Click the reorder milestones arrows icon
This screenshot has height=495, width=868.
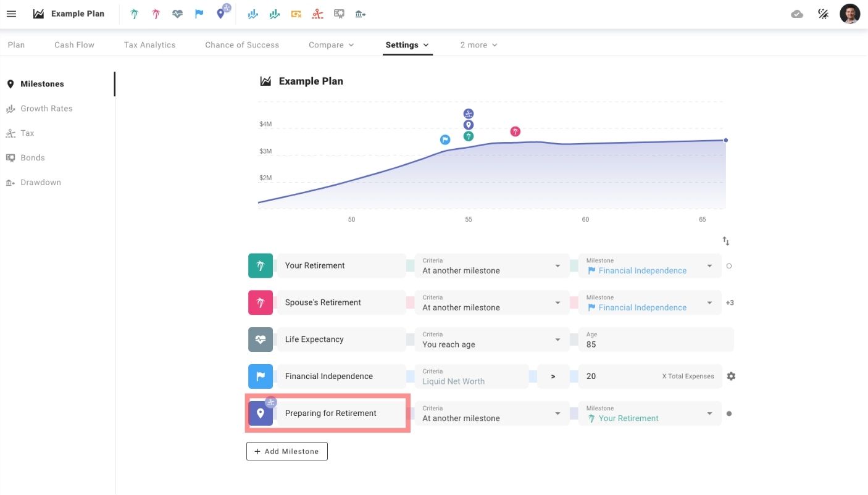[726, 241]
